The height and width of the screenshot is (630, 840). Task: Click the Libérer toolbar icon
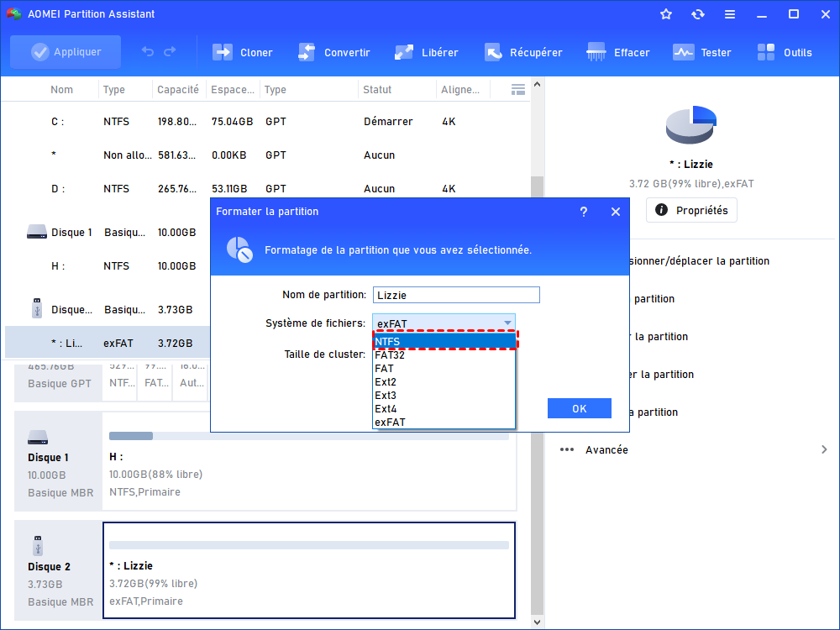pos(404,52)
